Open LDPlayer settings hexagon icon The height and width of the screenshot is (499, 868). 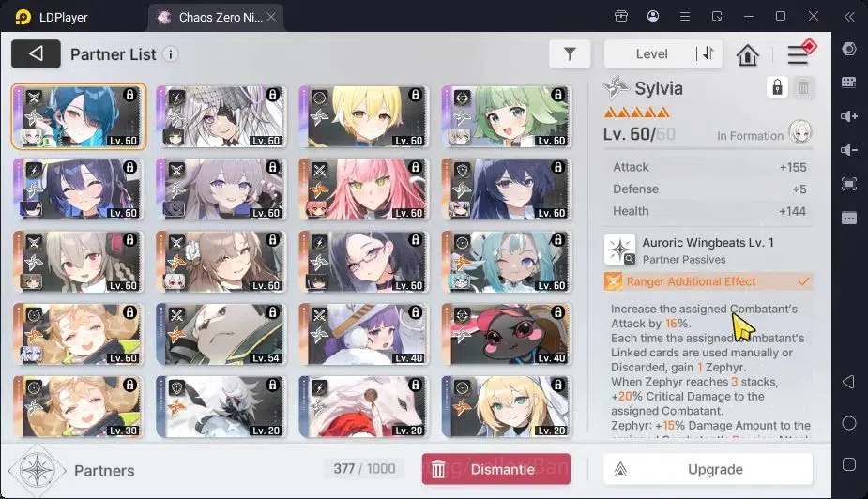click(848, 49)
